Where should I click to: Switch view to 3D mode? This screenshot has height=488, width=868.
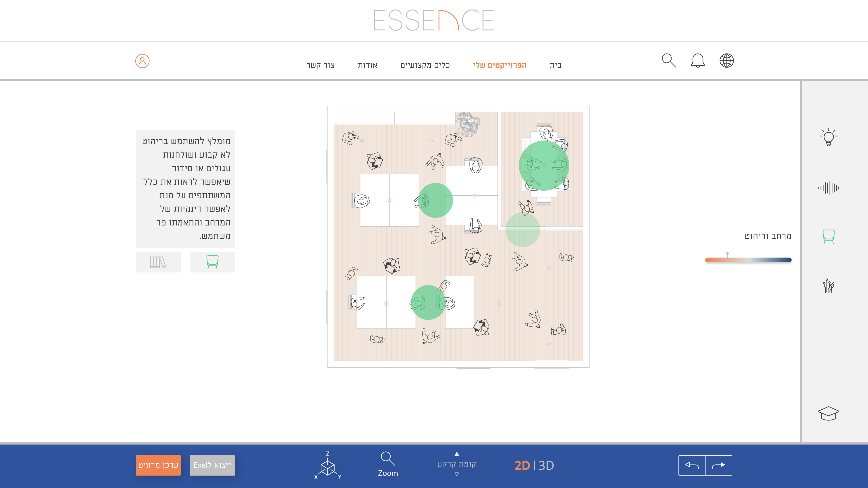[x=546, y=465]
